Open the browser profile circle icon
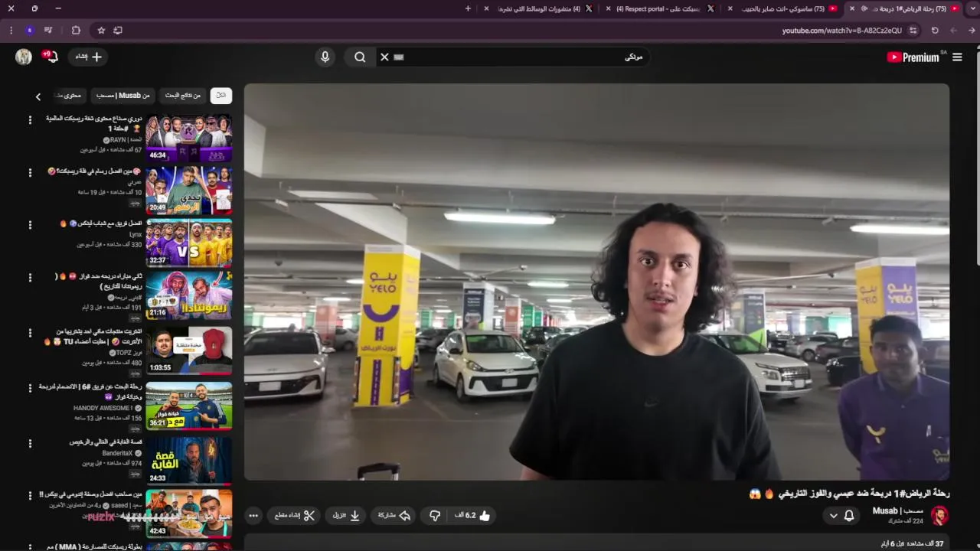This screenshot has width=980, height=551. point(29,31)
